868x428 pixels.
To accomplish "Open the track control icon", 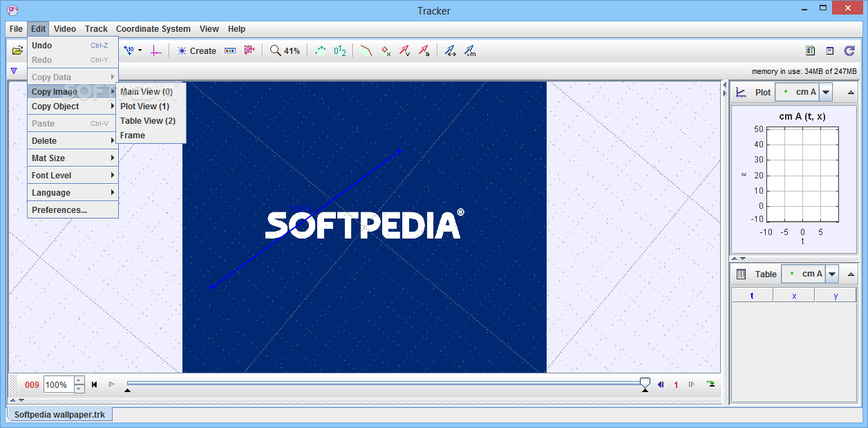I will tap(231, 50).
